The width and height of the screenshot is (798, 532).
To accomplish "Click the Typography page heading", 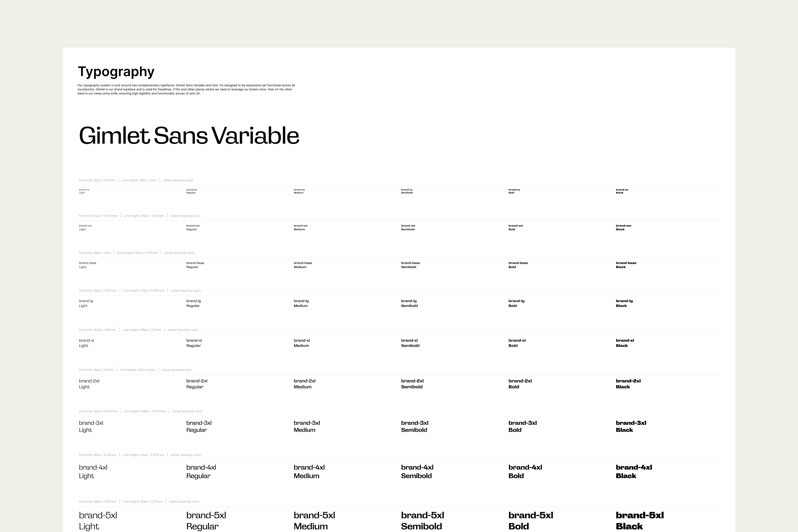I will tap(116, 72).
